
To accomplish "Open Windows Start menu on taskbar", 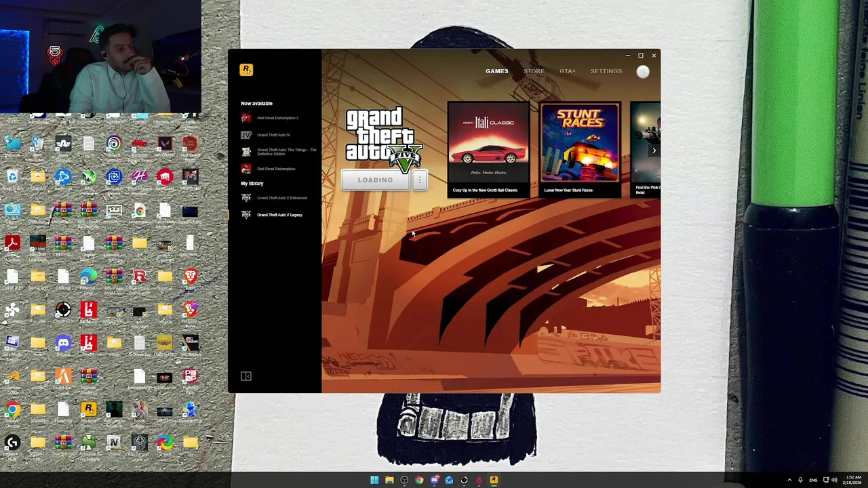I will tap(374, 480).
